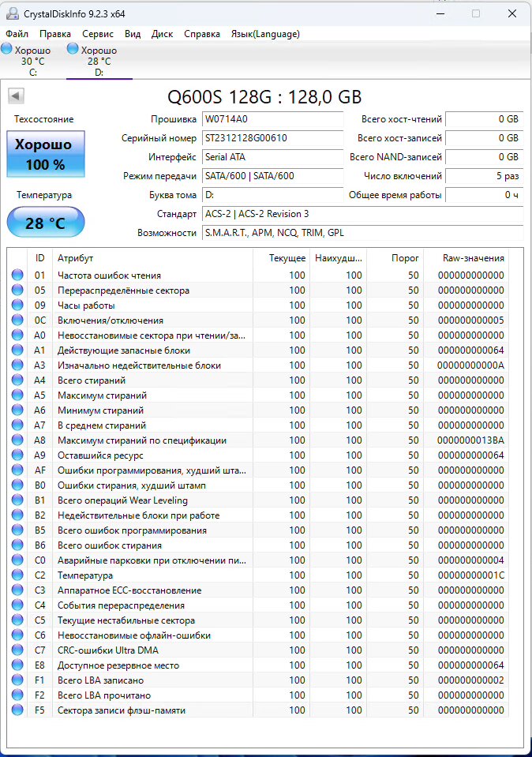This screenshot has width=532, height=757.
Task: Click the standard field ACS-2 | ACS-2 Revision 3
Action: tap(362, 214)
